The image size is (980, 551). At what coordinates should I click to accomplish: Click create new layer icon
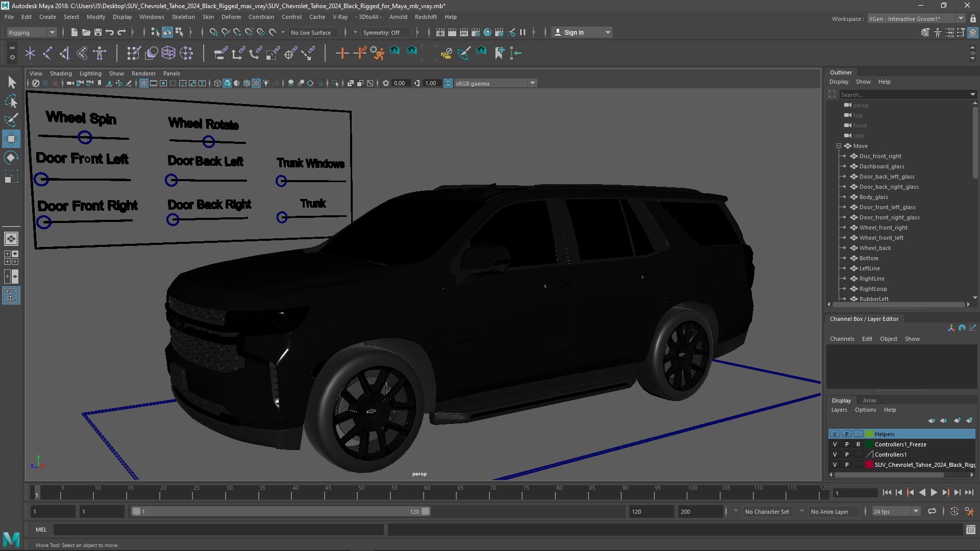pos(957,420)
